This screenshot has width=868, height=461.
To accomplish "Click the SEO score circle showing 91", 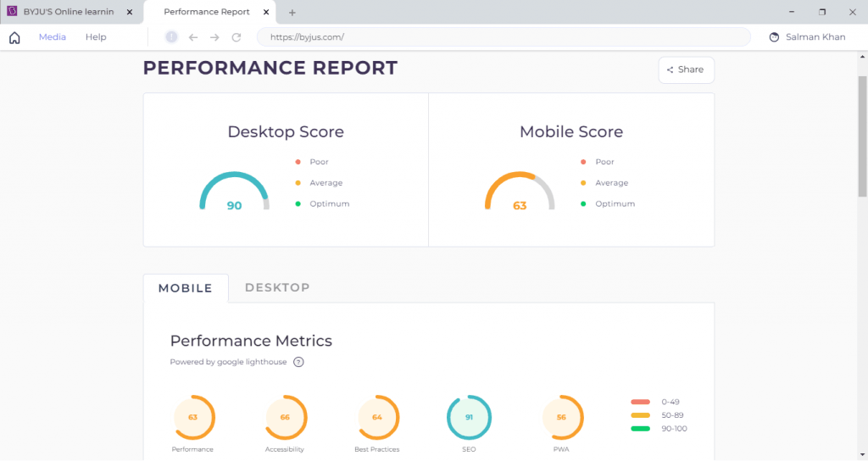I will point(469,417).
